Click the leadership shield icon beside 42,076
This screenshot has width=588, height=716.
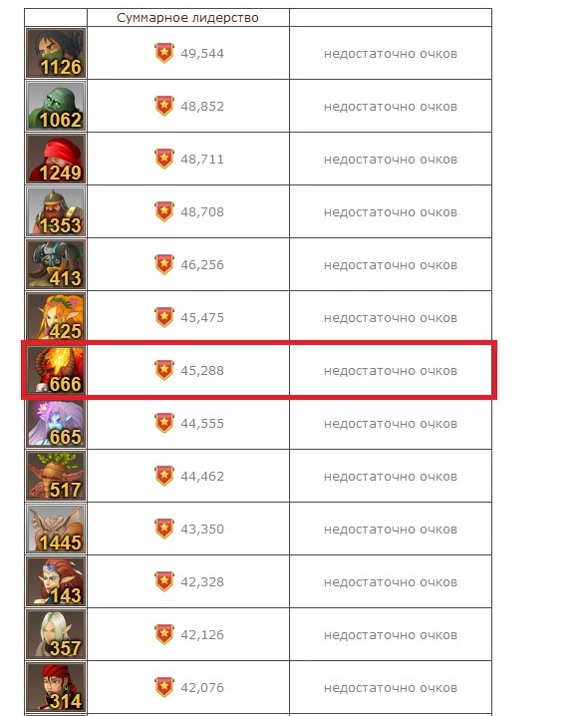(164, 687)
